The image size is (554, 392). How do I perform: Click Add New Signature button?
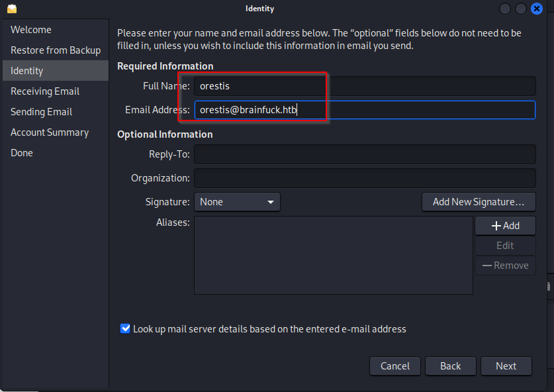click(x=479, y=202)
